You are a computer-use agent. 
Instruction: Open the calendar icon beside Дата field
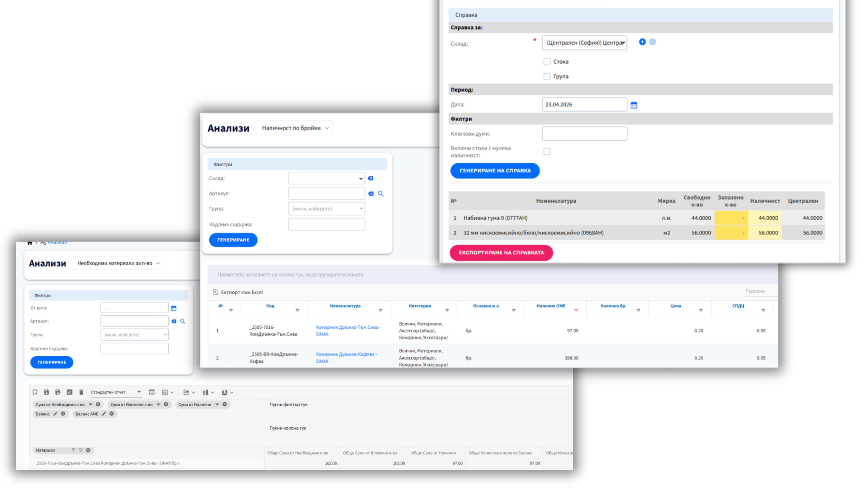(x=634, y=105)
